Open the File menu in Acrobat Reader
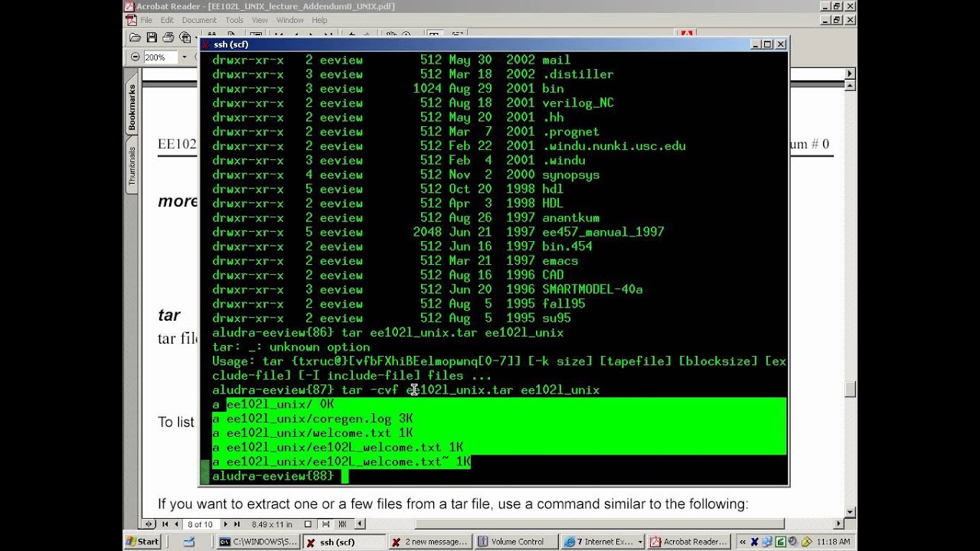The width and height of the screenshot is (980, 551). click(x=145, y=20)
